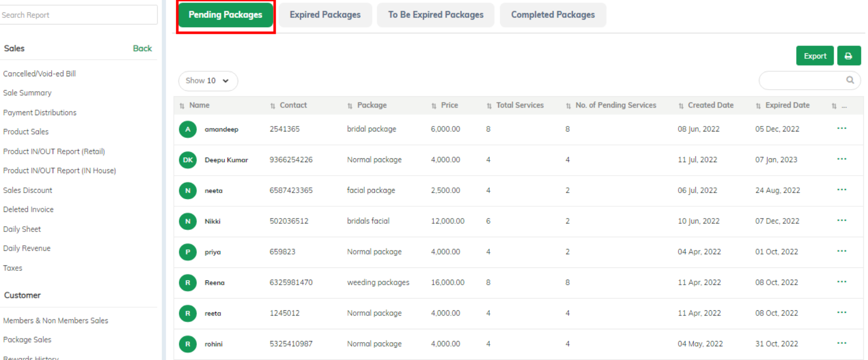Click 'weeding packages' cell for Reena
The width and height of the screenshot is (868, 360).
(378, 283)
